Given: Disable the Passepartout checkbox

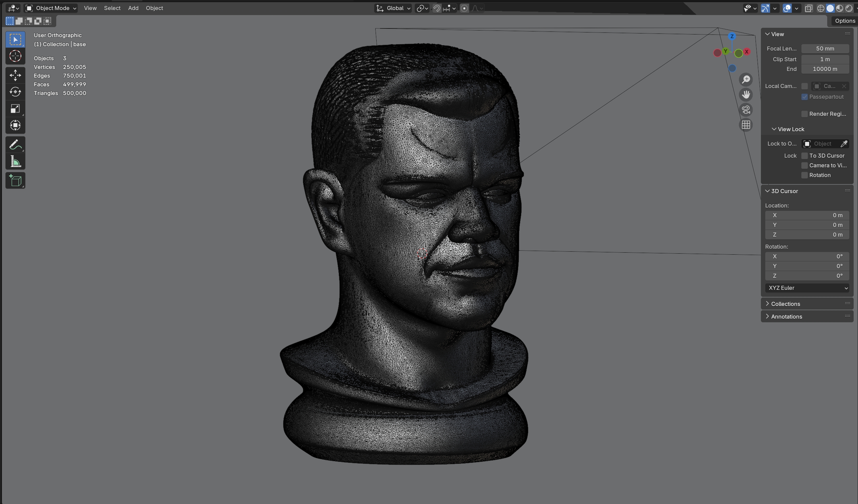Looking at the screenshot, I should point(804,97).
